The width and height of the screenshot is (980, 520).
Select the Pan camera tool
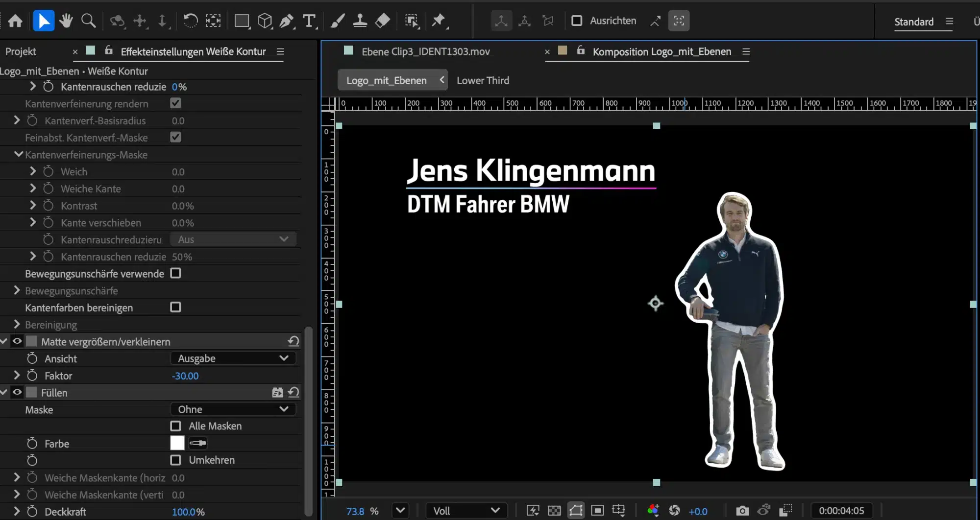click(x=140, y=21)
